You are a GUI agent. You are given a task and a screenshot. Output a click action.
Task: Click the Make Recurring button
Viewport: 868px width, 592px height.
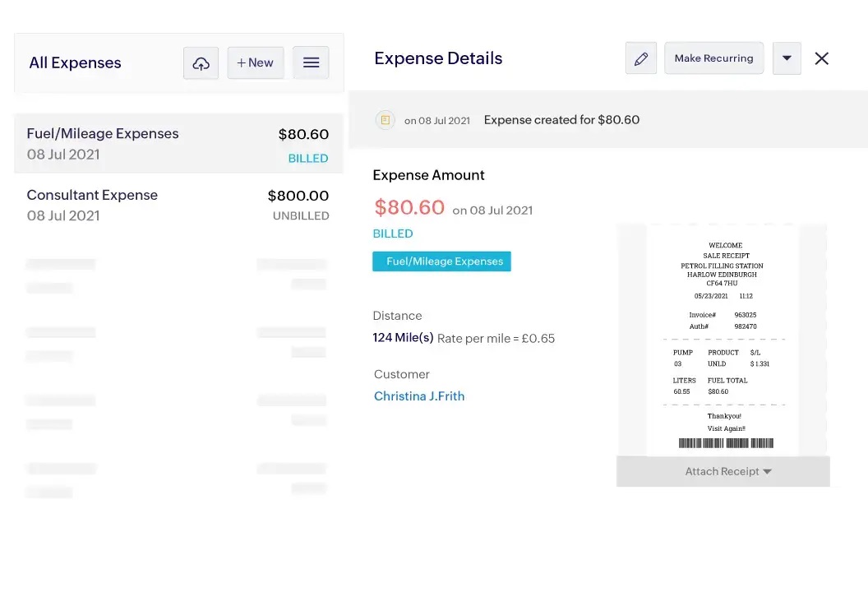713,58
